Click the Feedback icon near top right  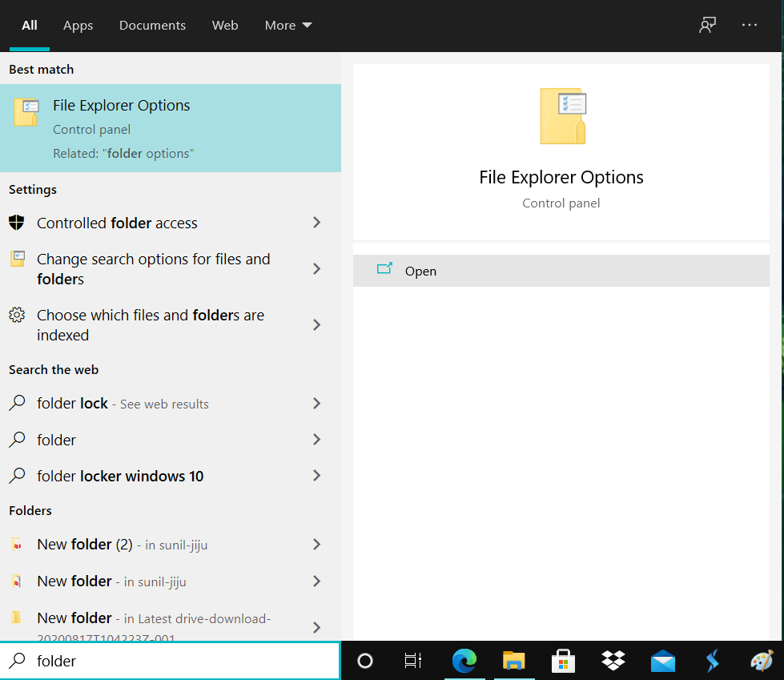[x=707, y=25]
